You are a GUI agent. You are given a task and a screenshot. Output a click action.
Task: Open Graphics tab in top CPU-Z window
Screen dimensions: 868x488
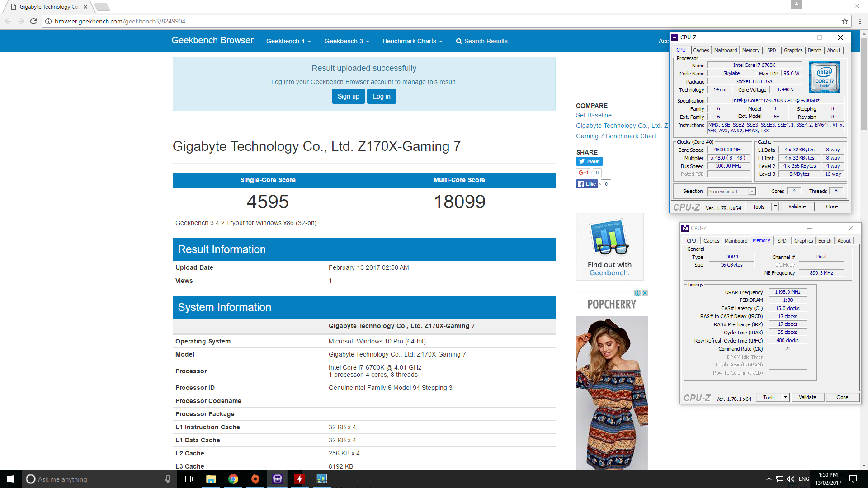coord(793,50)
